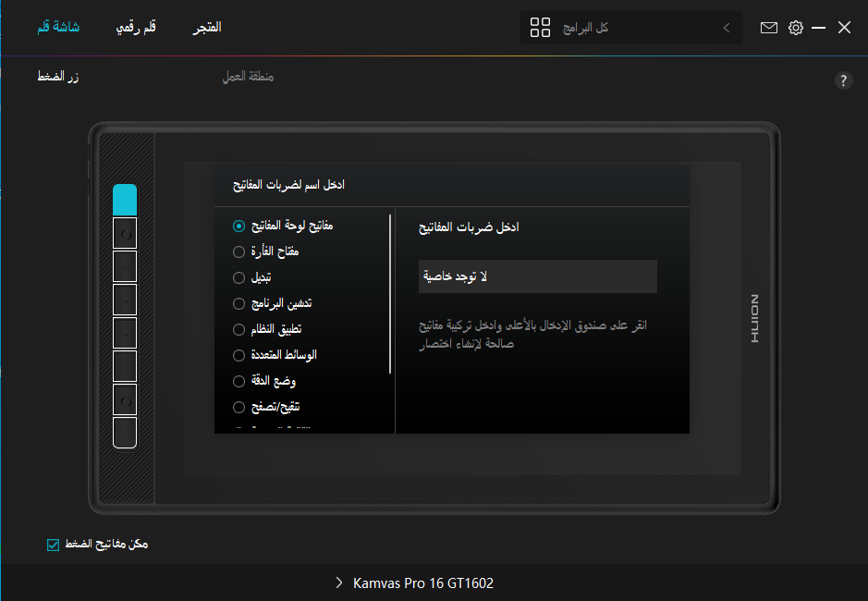The image size is (868, 601).
Task: Select the highlighted top press key on tablet
Action: 125,200
